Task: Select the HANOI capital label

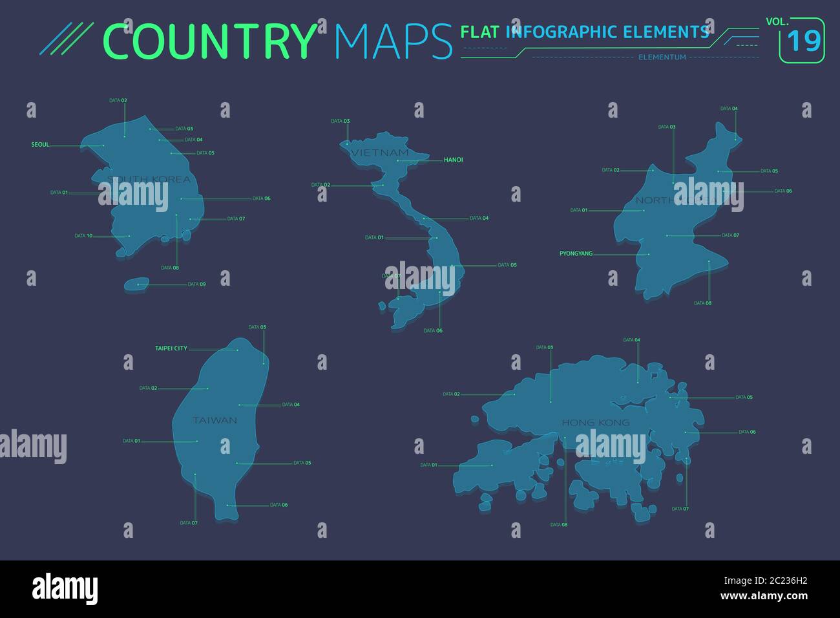Action: point(454,160)
